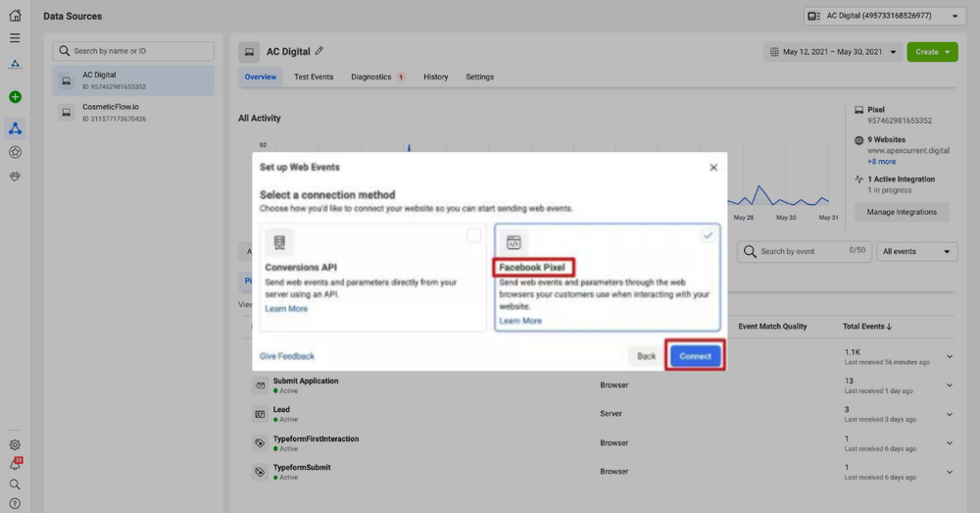The height and width of the screenshot is (513, 980).
Task: Expand the TypeformSubmit event row
Action: point(950,472)
